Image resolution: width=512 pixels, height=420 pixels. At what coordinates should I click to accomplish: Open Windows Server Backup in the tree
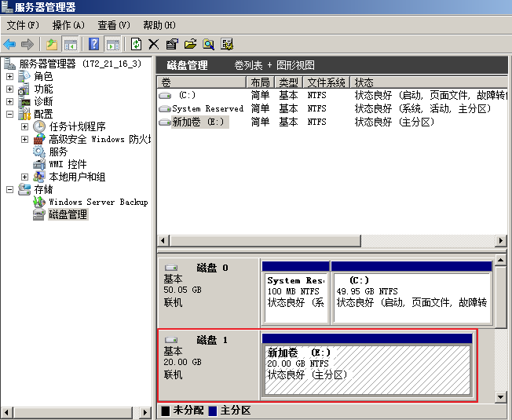pyautogui.click(x=97, y=202)
